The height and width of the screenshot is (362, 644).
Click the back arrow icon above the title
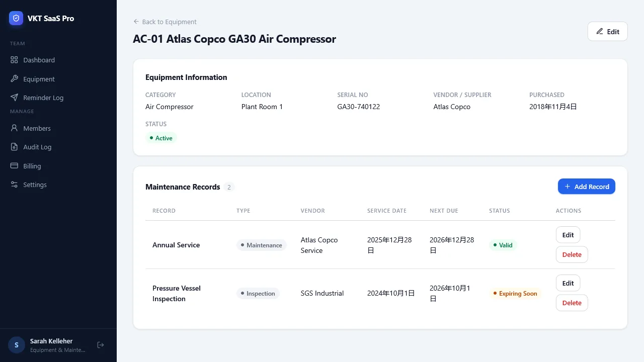pyautogui.click(x=136, y=22)
